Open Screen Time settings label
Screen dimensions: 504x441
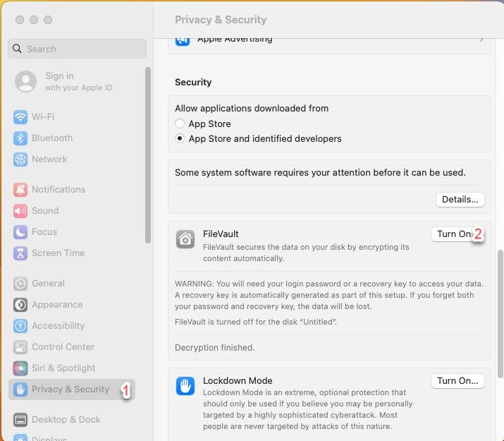[x=59, y=253]
